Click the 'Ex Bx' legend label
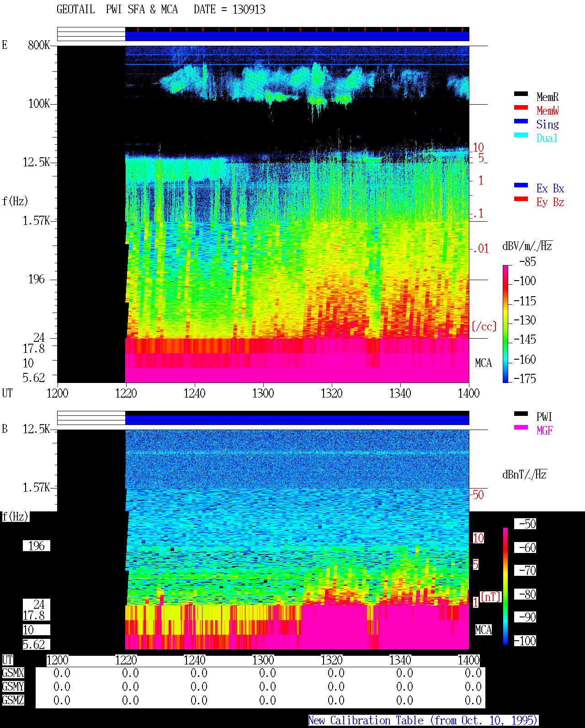 (x=550, y=188)
